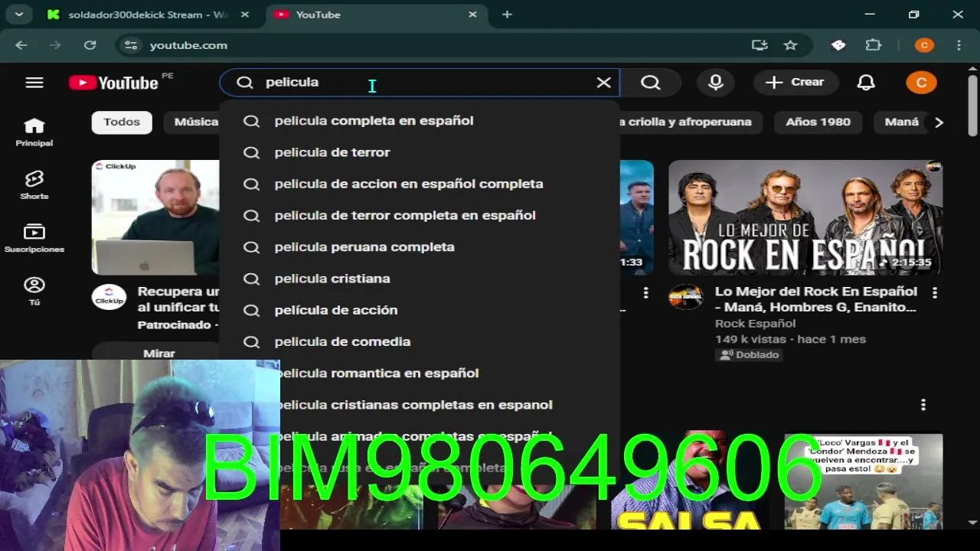
Task: Open the orange account avatar menu
Action: (x=921, y=83)
